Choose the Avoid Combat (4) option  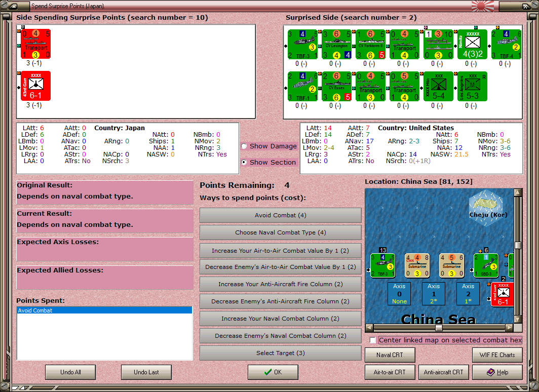[281, 215]
